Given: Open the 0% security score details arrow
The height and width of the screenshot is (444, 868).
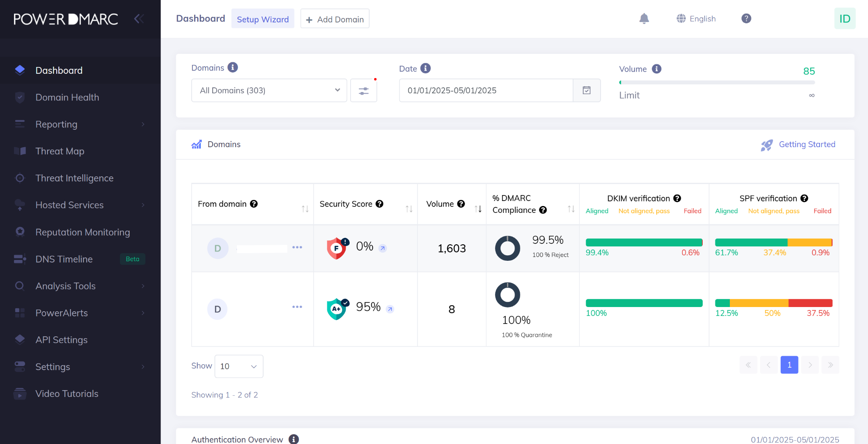Looking at the screenshot, I should [x=383, y=248].
